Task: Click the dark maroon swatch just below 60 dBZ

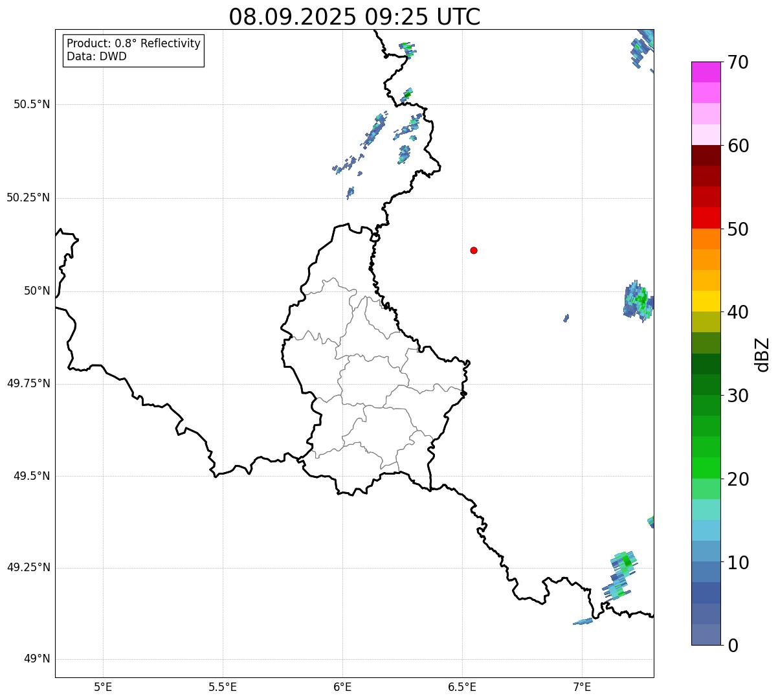Action: (706, 155)
